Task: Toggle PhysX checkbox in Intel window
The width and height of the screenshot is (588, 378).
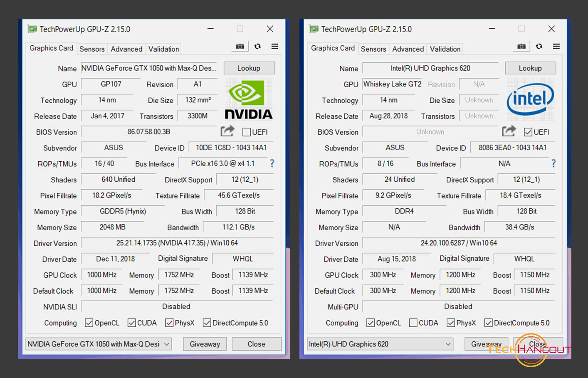Action: [x=451, y=323]
